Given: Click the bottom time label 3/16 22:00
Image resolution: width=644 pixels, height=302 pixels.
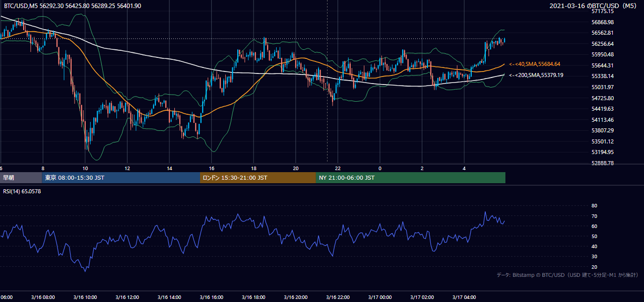Looking at the screenshot, I should (338, 297).
